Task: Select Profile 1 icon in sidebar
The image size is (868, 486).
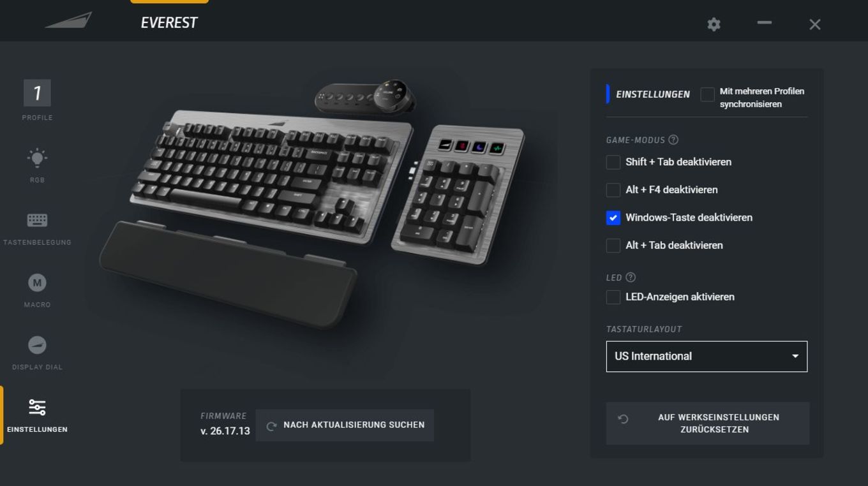Action: (37, 93)
